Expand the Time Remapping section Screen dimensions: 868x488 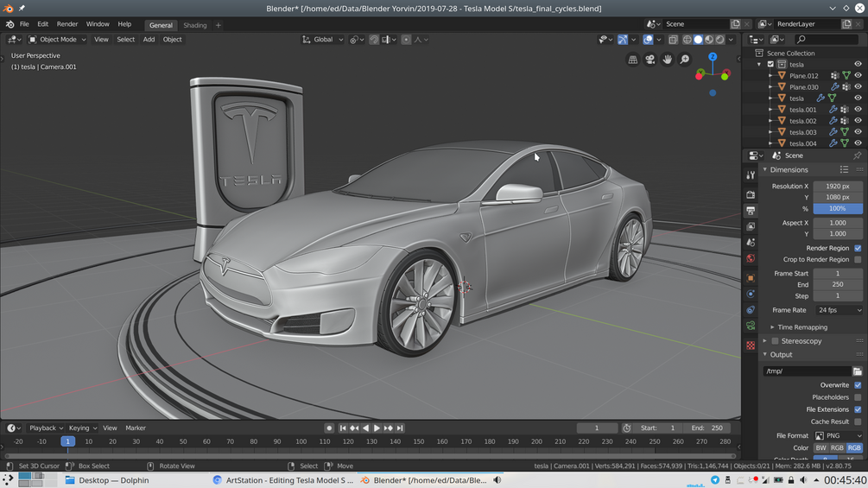[801, 327]
